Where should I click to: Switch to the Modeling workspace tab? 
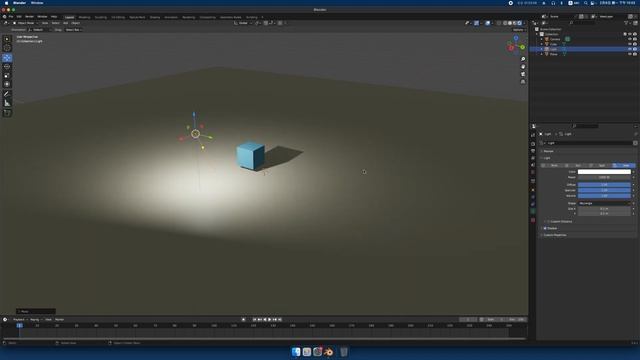point(84,18)
